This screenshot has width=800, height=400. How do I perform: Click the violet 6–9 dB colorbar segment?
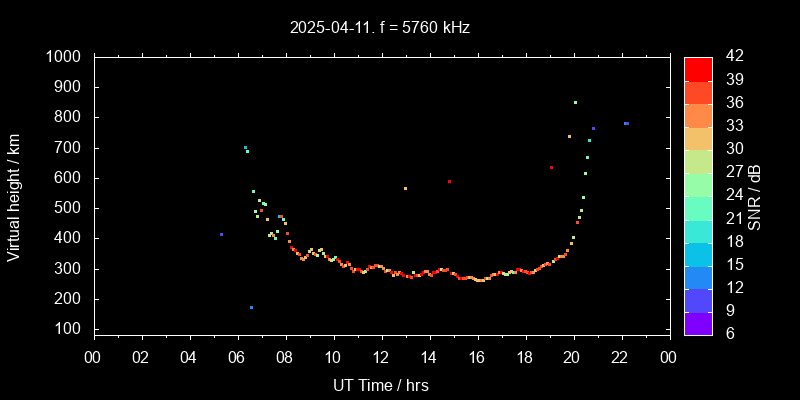[698, 323]
